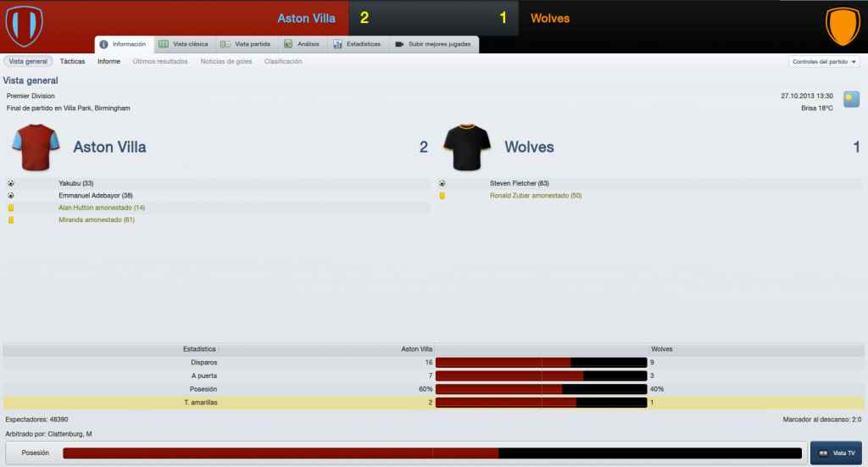Screen dimensions: 868x467
Task: Switch to the Vista clásica tab
Action: 183,44
